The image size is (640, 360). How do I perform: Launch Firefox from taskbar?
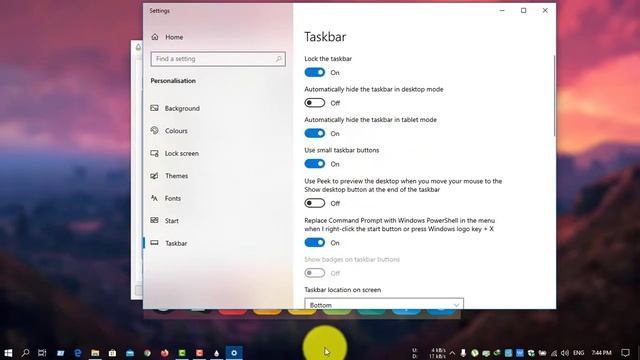click(164, 353)
